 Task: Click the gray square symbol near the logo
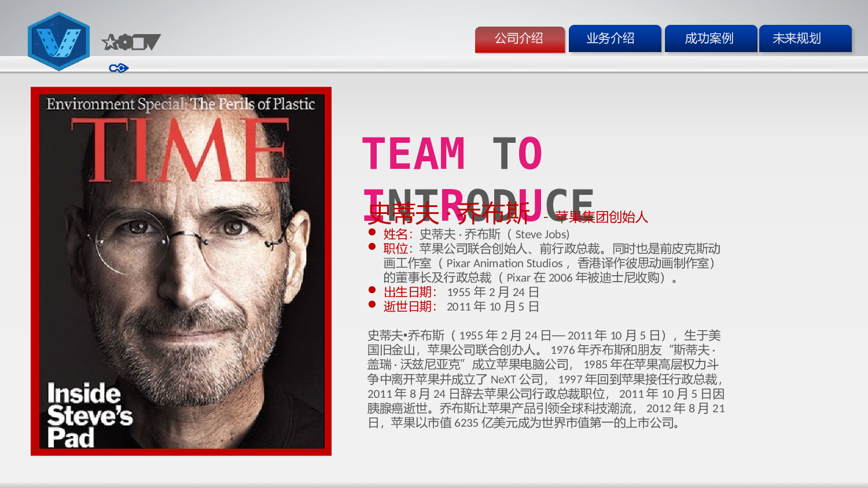[x=139, y=42]
